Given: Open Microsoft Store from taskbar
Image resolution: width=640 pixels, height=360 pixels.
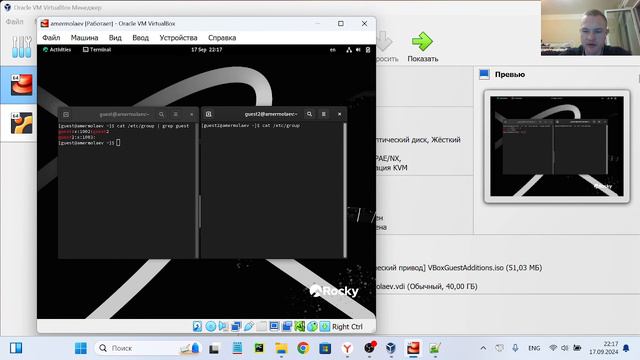Looking at the screenshot, I should pos(325,348).
